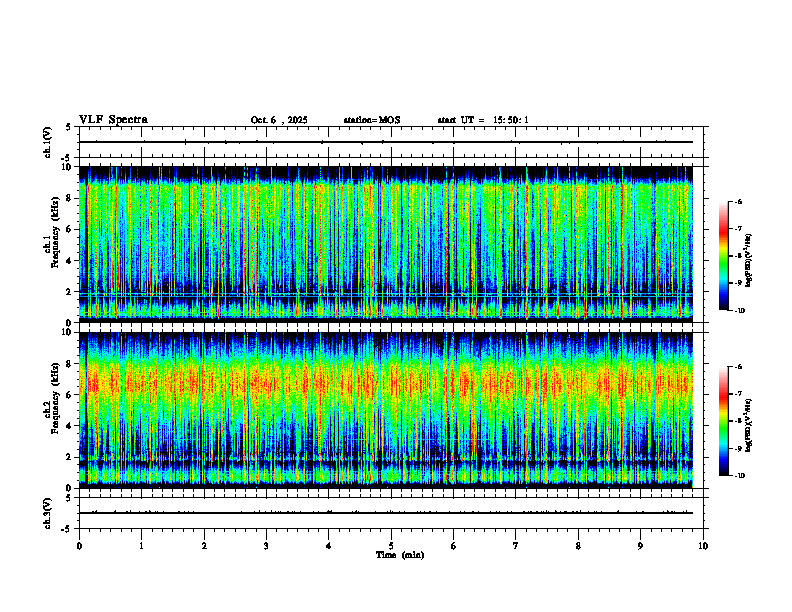Click the "Time (min)" axis label
Image resolution: width=792 pixels, height=612 pixels.
pos(400,555)
